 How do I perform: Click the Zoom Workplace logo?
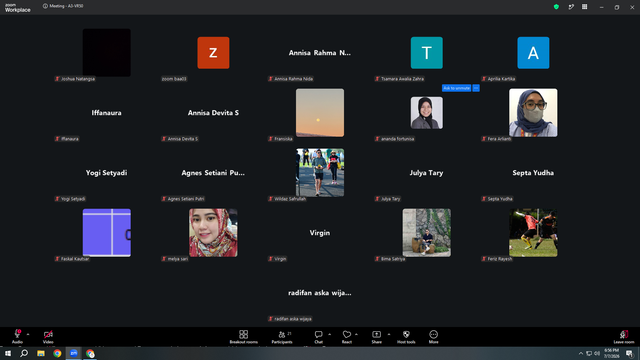pyautogui.click(x=18, y=8)
